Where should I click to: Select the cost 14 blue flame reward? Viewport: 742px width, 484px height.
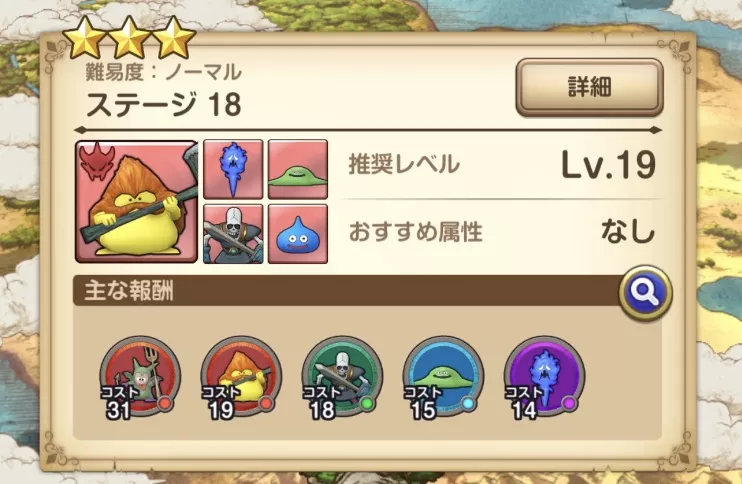[x=544, y=377]
